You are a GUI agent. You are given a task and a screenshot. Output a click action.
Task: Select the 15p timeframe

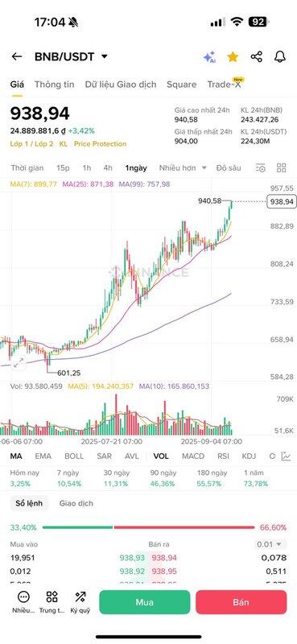[63, 168]
